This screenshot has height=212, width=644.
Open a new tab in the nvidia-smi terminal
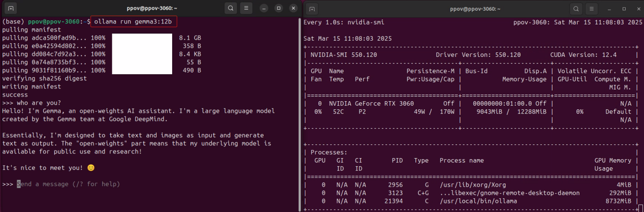pyautogui.click(x=313, y=9)
